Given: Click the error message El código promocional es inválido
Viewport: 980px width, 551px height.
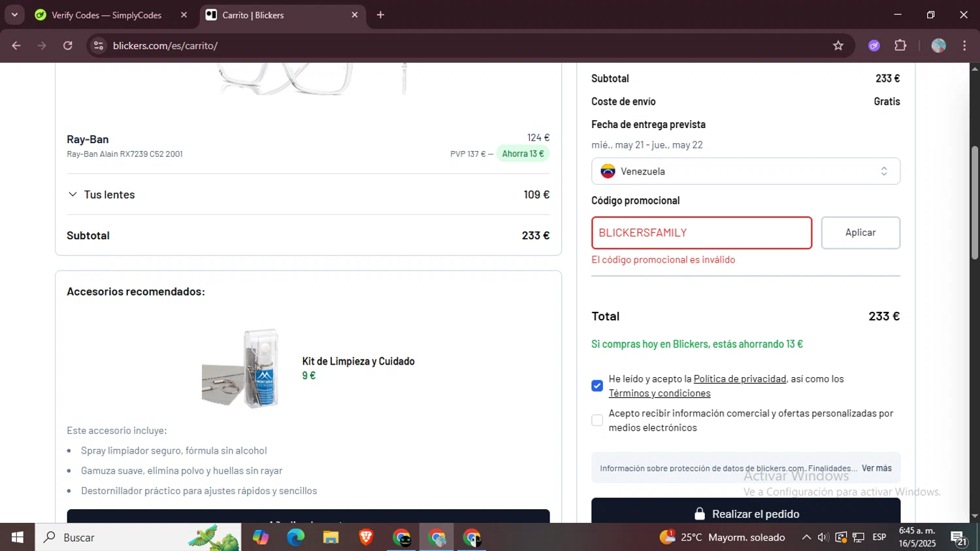Looking at the screenshot, I should click(663, 259).
